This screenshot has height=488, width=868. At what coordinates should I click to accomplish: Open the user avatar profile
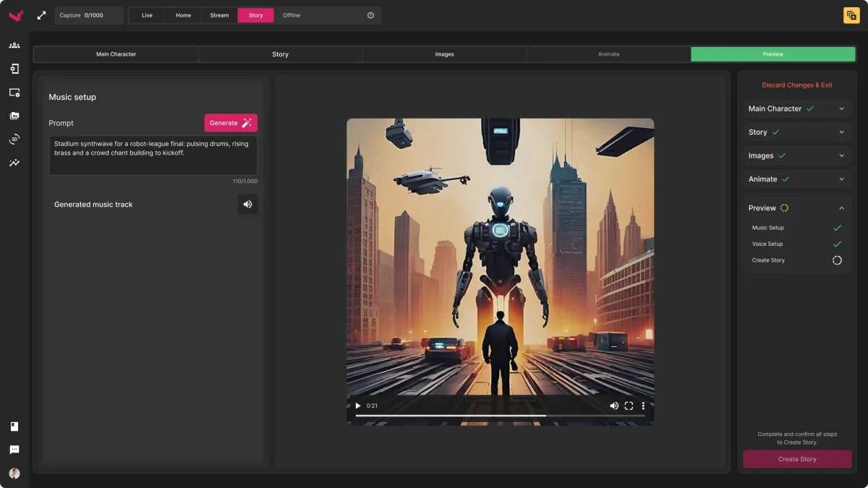(x=14, y=474)
